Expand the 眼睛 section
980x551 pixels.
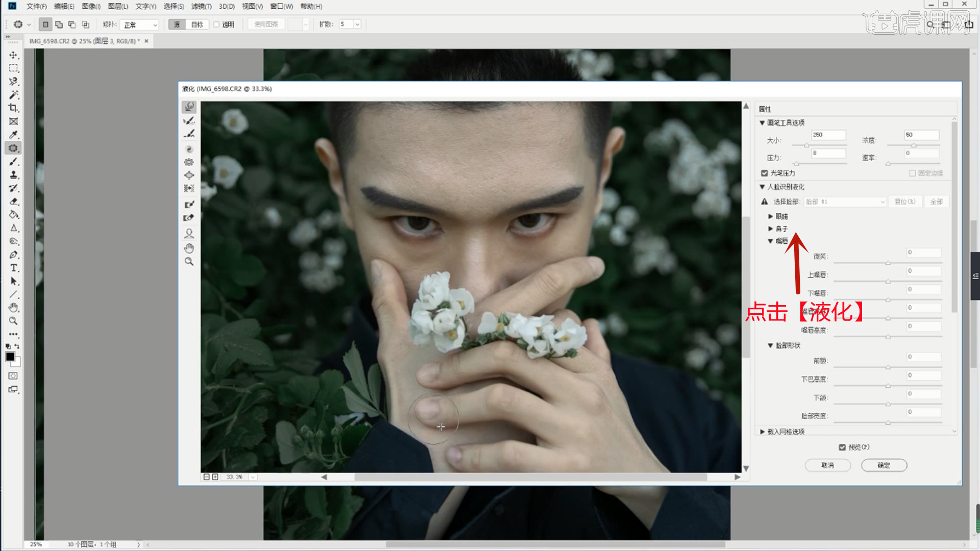[771, 216]
